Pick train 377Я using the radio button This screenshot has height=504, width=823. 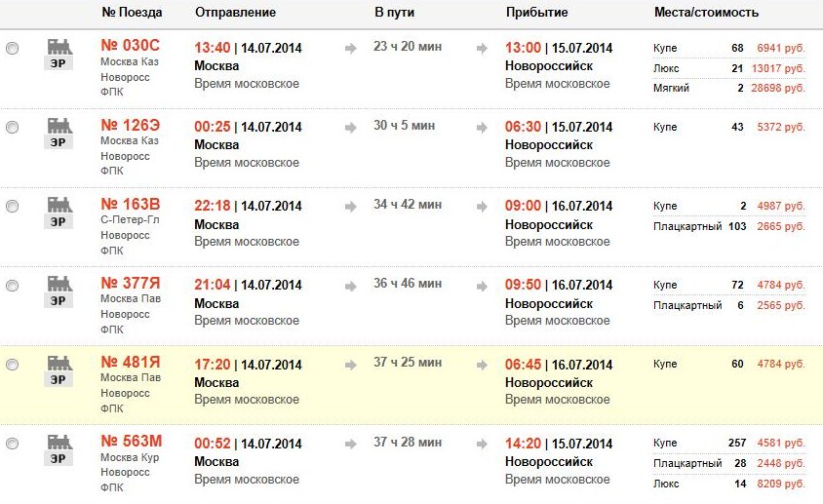[13, 286]
